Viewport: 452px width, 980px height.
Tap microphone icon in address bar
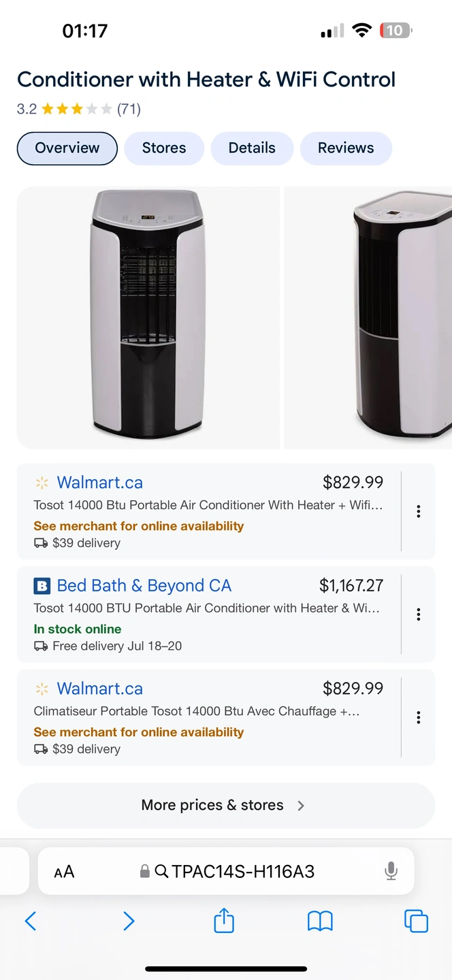pyautogui.click(x=391, y=871)
